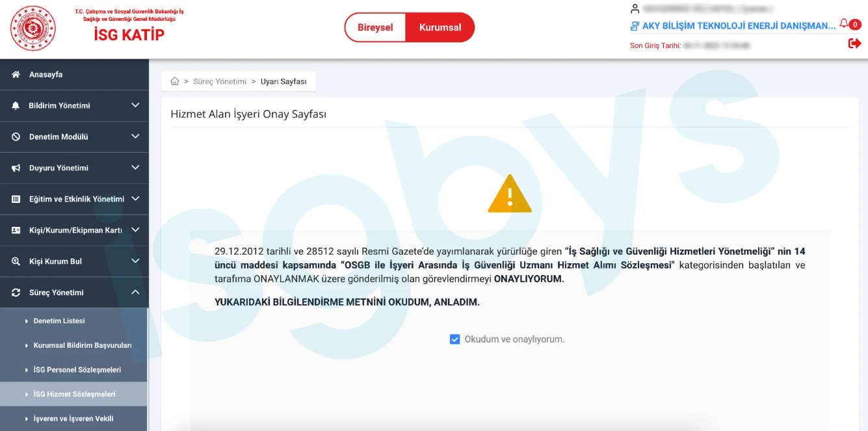Open İşveren ve İşveren Vekili item
Viewport: 868px width, 431px height.
(74, 419)
